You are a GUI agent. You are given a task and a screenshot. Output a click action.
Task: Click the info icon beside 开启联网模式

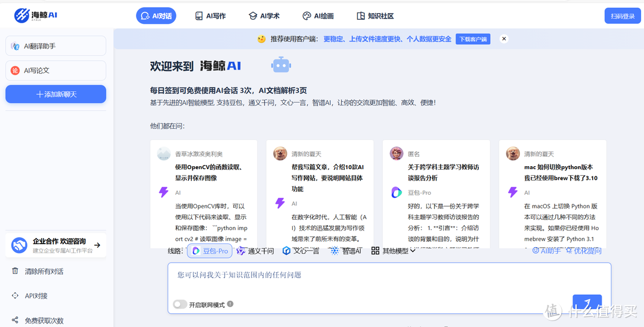(x=230, y=304)
